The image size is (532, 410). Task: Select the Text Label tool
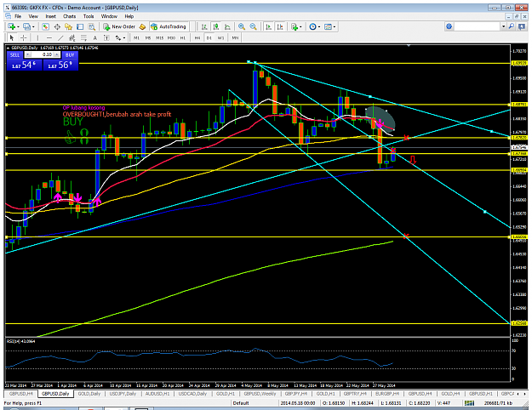pos(106,37)
